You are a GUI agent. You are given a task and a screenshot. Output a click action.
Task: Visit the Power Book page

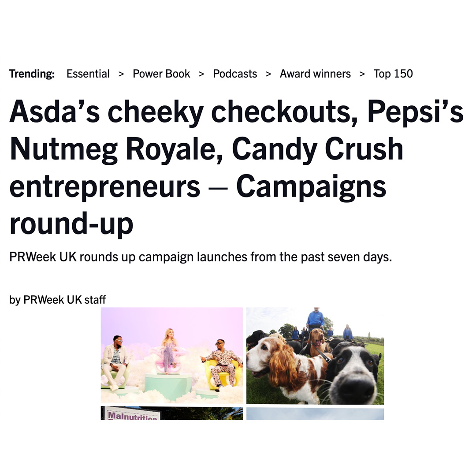coord(161,74)
